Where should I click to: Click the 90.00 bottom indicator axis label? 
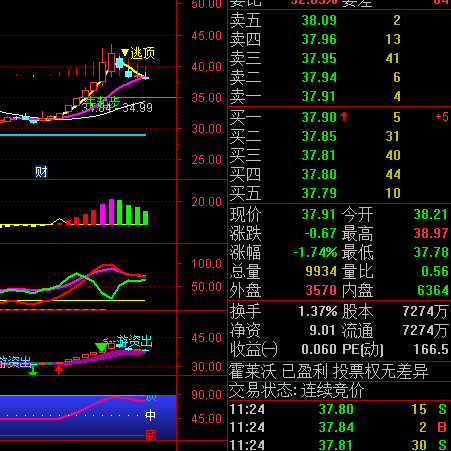click(x=206, y=395)
